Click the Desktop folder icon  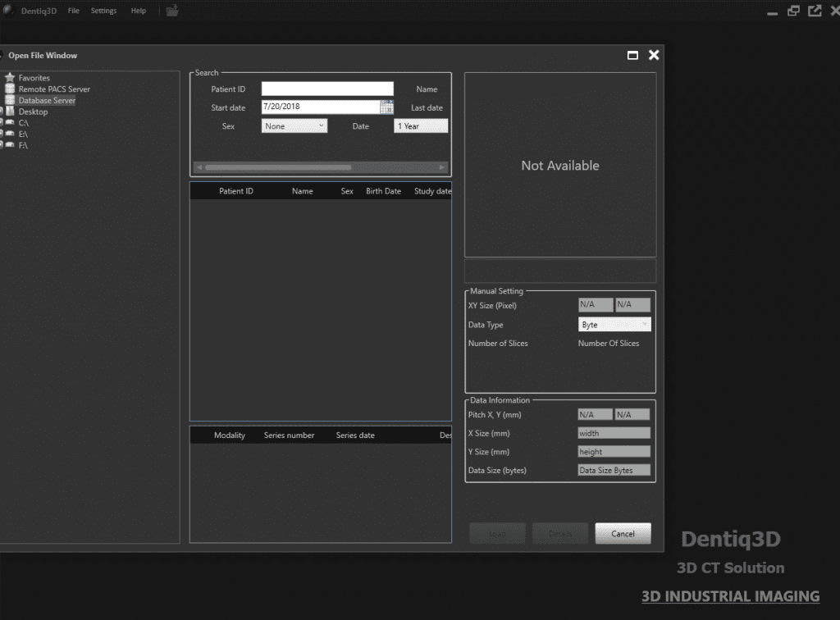pos(10,112)
